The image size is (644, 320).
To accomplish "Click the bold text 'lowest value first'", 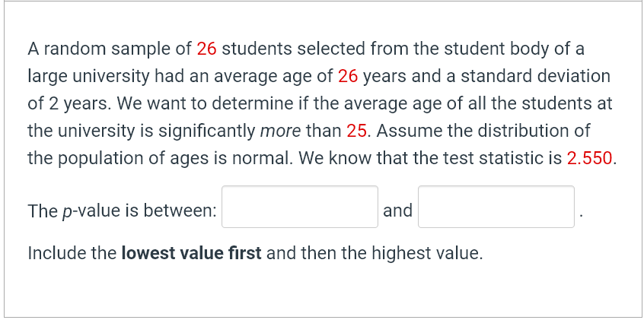I will tap(192, 253).
